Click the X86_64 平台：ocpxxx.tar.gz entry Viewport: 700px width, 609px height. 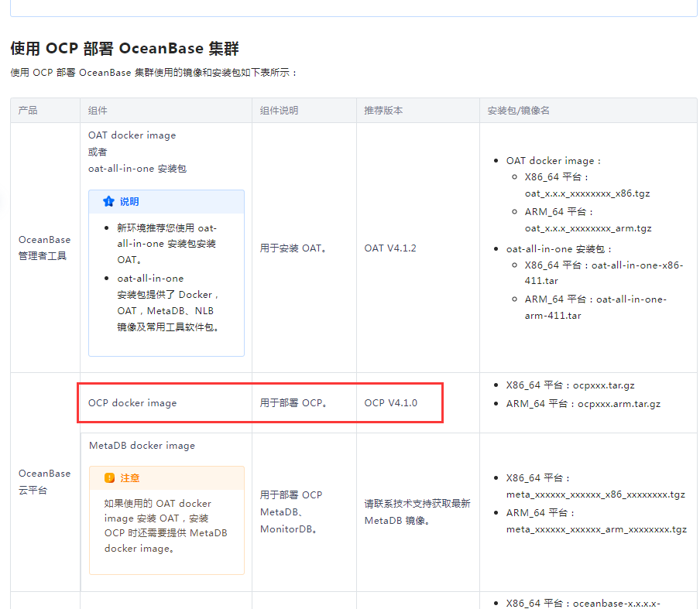(x=570, y=385)
